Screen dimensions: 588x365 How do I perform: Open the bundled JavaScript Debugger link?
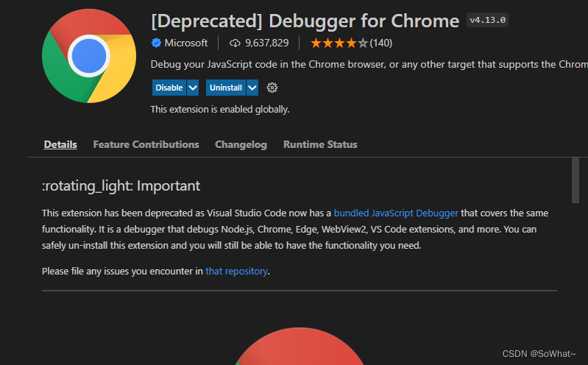[x=396, y=213]
